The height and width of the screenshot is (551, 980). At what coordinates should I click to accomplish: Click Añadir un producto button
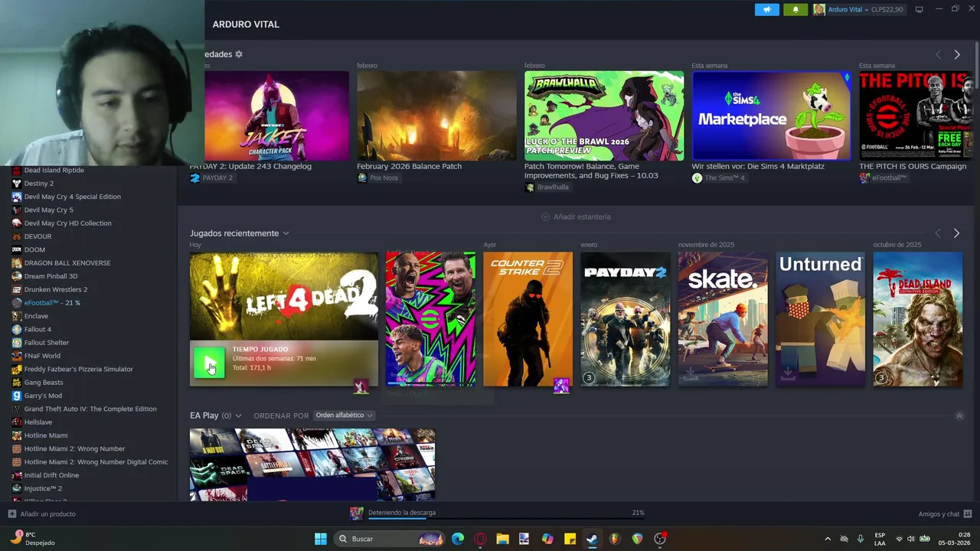tap(42, 514)
